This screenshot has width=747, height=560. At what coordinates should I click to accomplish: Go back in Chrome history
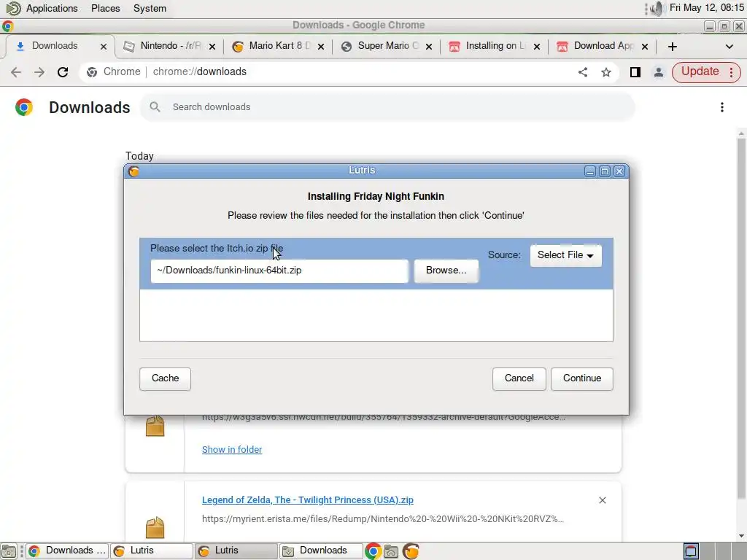pos(16,72)
